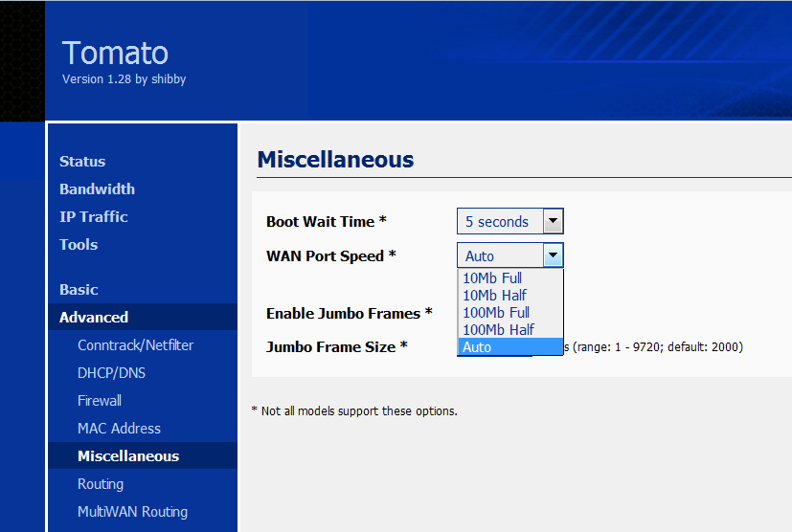Choose 10Mb Full port speed option
This screenshot has width=792, height=532.
[x=510, y=278]
